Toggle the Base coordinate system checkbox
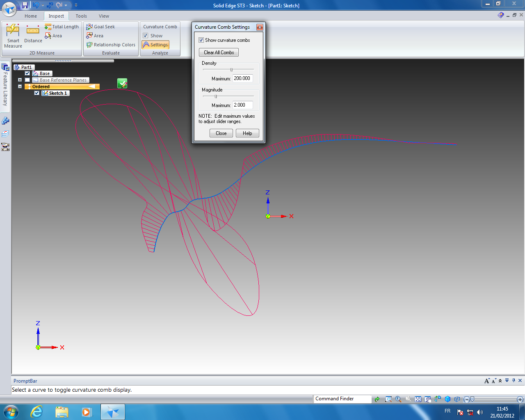Screen dimensions: 525x420 click(x=27, y=73)
